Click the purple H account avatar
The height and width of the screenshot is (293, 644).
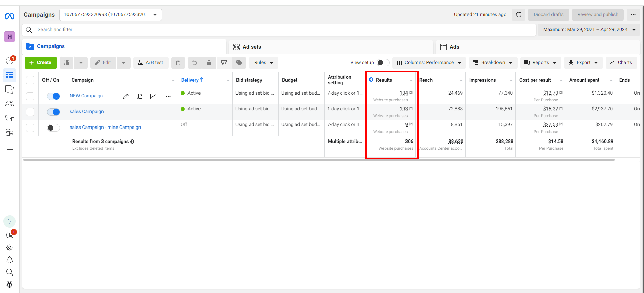(10, 37)
